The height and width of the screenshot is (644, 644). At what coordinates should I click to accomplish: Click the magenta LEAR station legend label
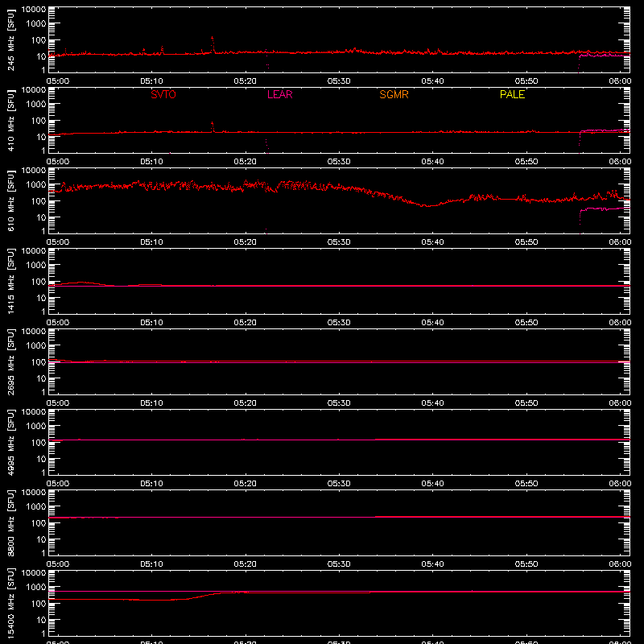(x=279, y=94)
